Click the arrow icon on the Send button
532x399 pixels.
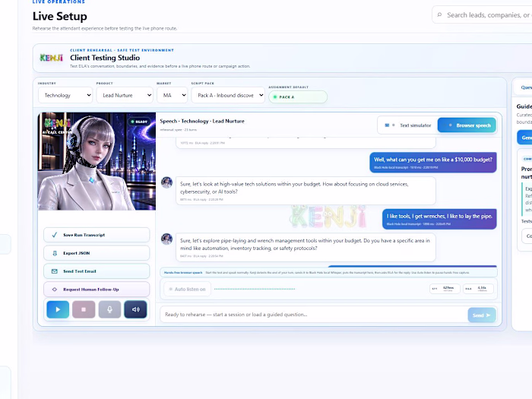click(488, 315)
